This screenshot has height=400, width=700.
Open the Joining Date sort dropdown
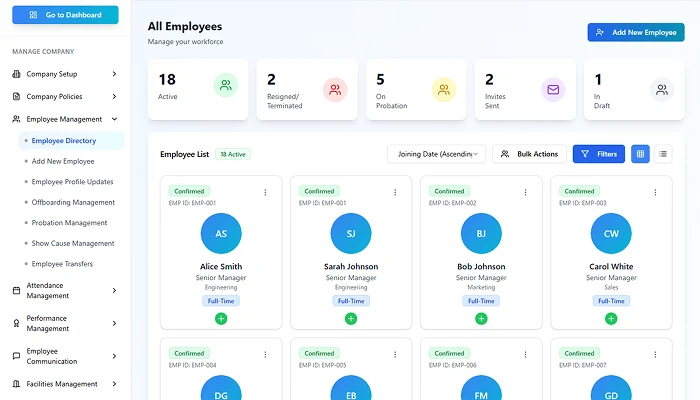[436, 154]
